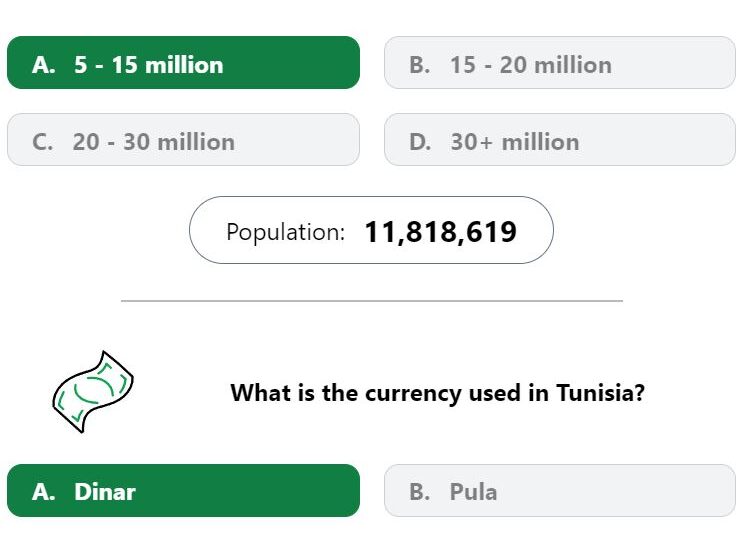The height and width of the screenshot is (536, 741).
Task: Click the population number 11,818,619
Action: [440, 232]
